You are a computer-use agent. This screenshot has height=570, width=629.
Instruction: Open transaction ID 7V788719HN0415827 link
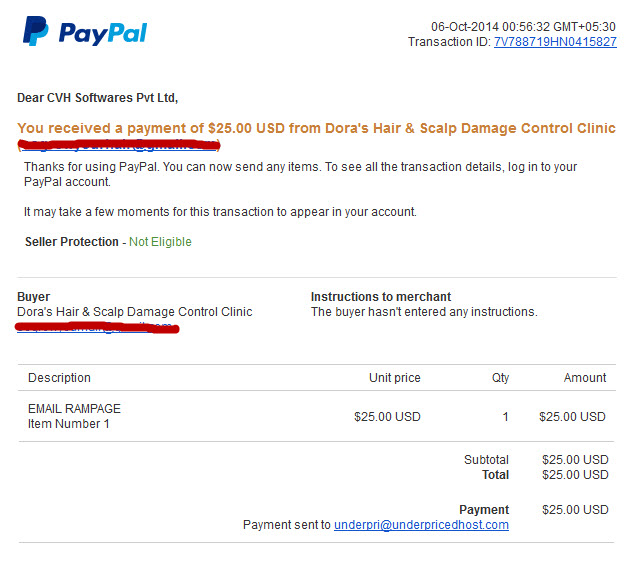[x=555, y=42]
